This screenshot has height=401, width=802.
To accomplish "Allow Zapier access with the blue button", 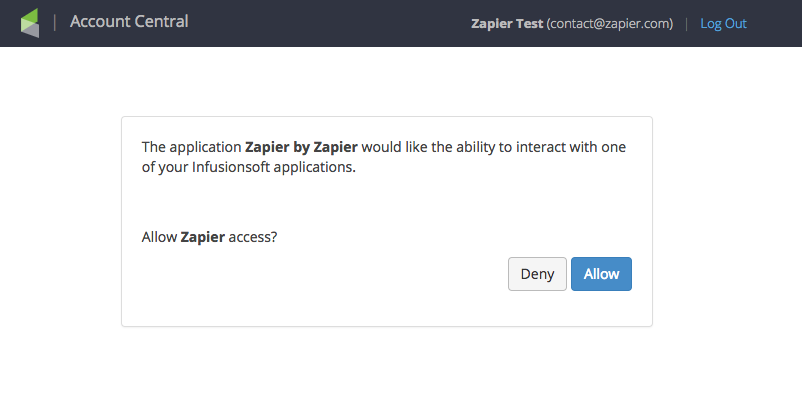I will pos(602,274).
